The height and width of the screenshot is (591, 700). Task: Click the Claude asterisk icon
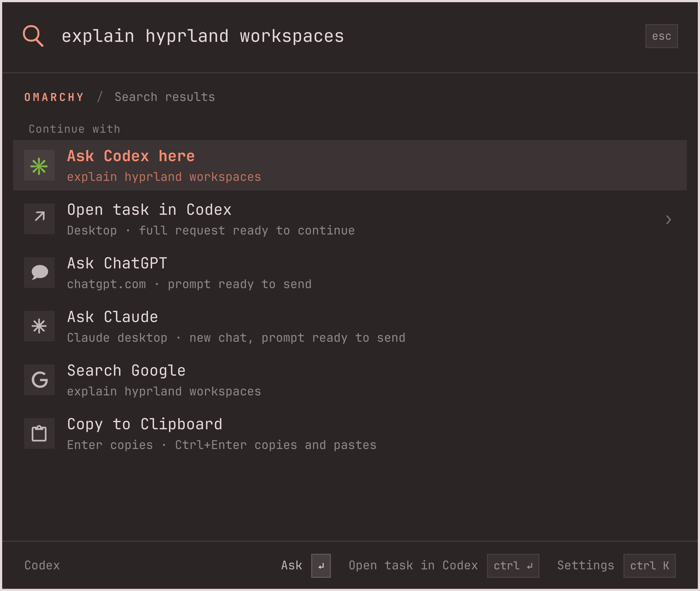click(x=39, y=326)
